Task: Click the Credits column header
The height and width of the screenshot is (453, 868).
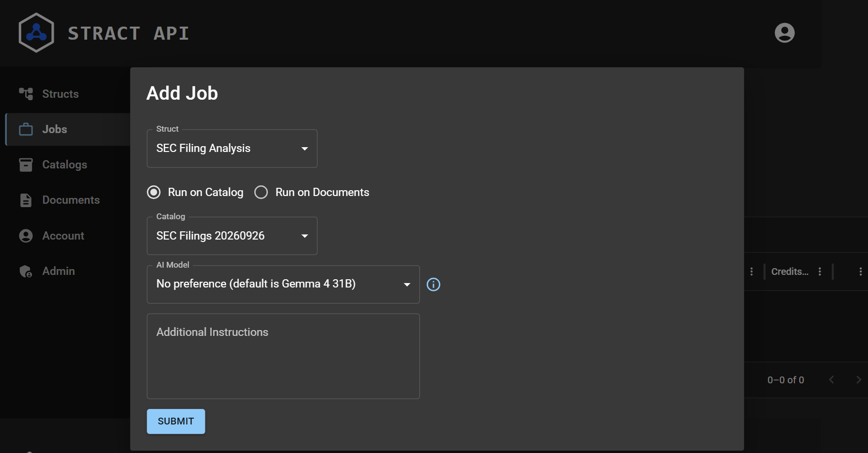Action: coord(790,272)
